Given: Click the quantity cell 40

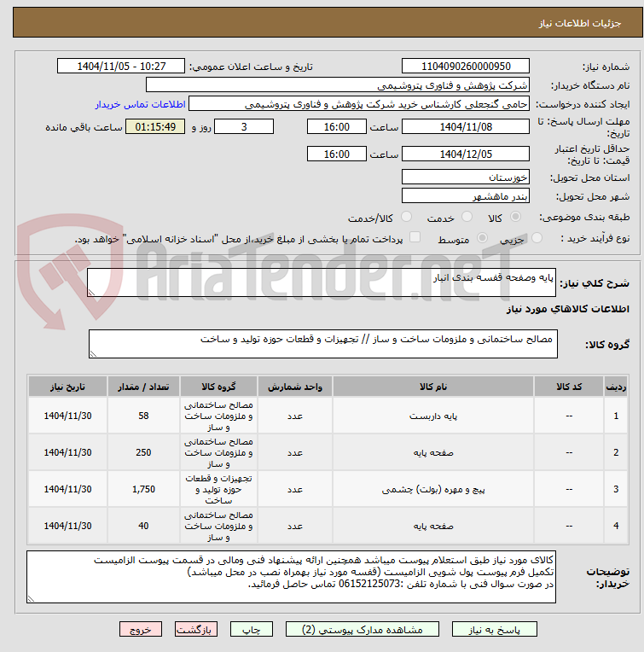Looking at the screenshot, I should pyautogui.click(x=143, y=526).
